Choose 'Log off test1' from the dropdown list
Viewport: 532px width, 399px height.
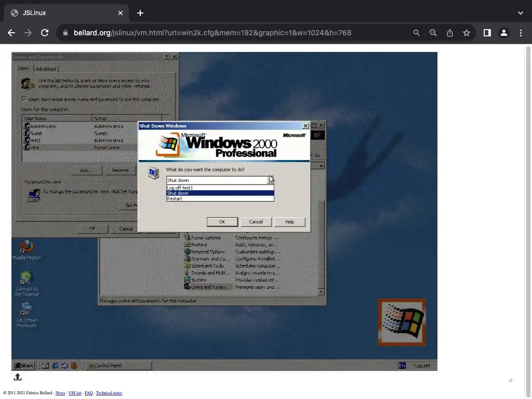(220, 188)
